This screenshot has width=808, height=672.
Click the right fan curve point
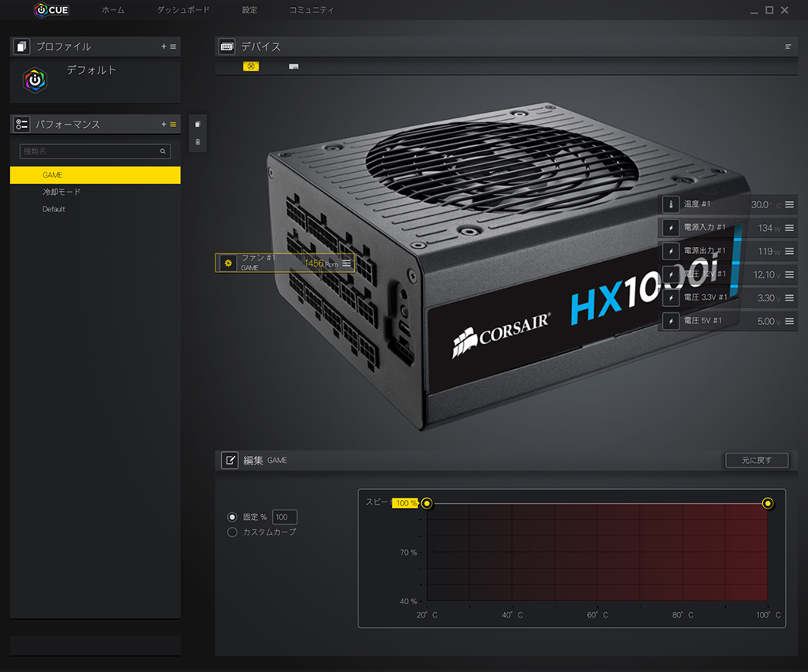pos(768,503)
